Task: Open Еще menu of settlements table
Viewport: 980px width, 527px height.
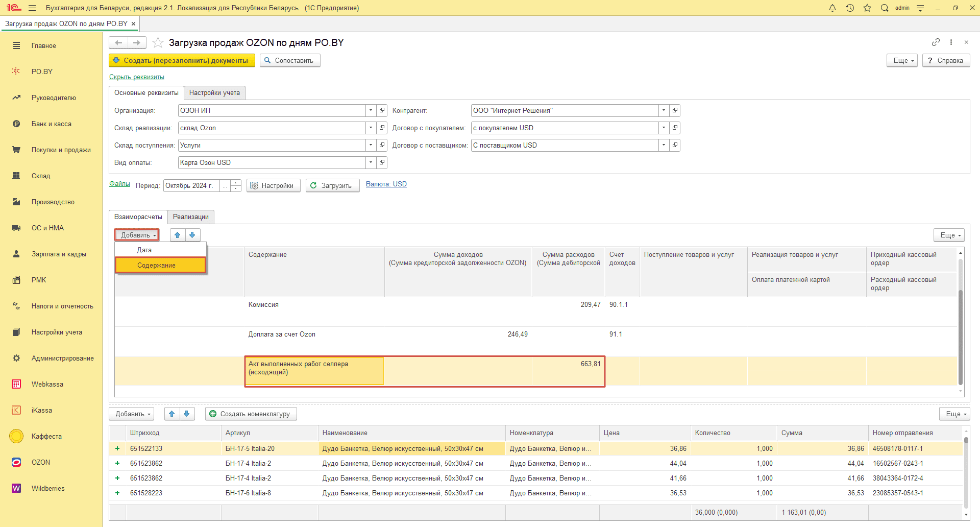Action: click(x=949, y=235)
